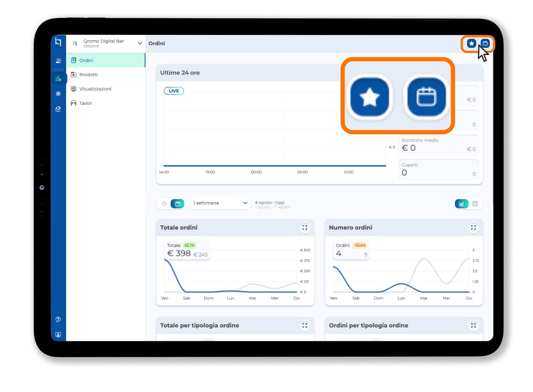Image resolution: width=533 pixels, height=392 pixels.
Task: Open the help question mark icon
Action: click(58, 320)
